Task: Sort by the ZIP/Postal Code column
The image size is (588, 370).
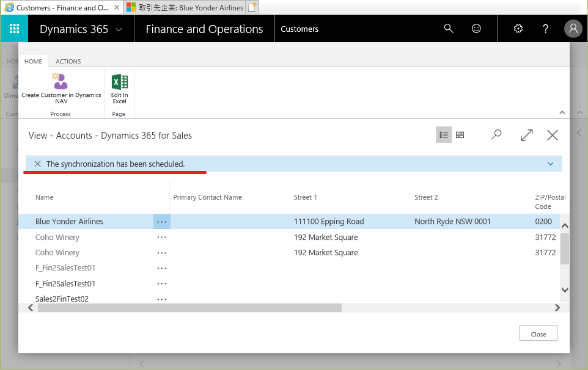Action: 550,202
